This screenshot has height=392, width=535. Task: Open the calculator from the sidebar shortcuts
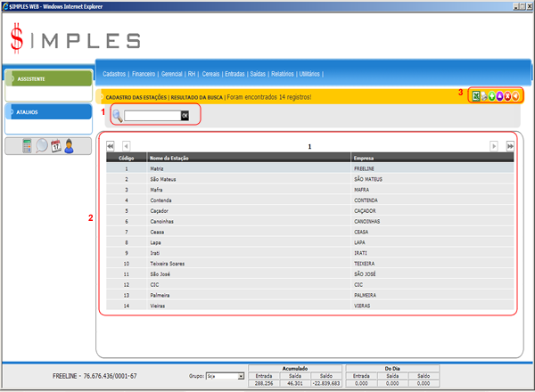[x=28, y=146]
